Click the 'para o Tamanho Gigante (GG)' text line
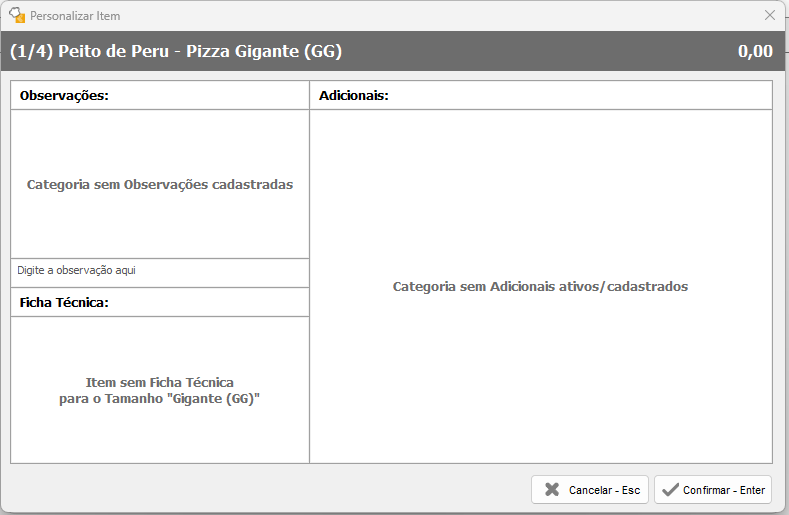Screen dimensions: 789x515 point(160,399)
